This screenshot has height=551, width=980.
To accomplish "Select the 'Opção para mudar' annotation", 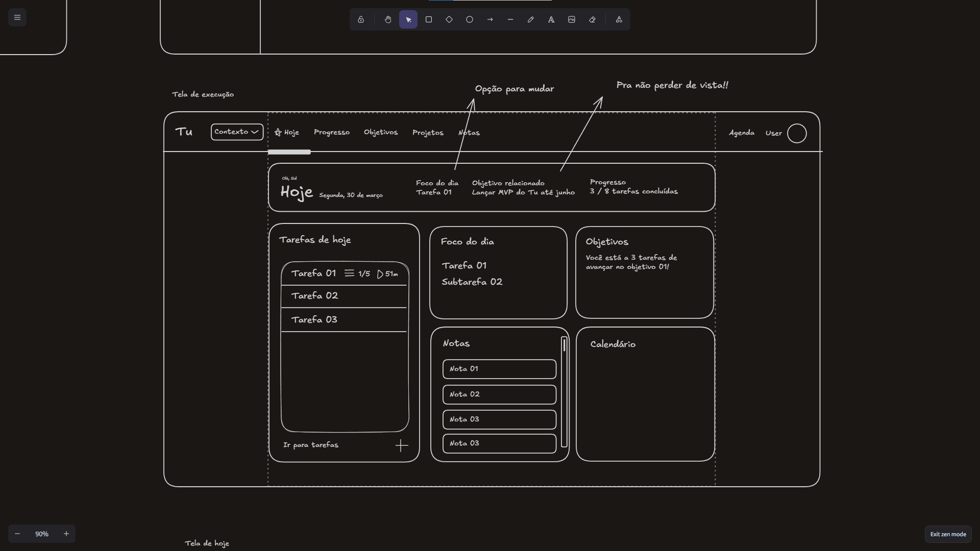I will point(514,89).
